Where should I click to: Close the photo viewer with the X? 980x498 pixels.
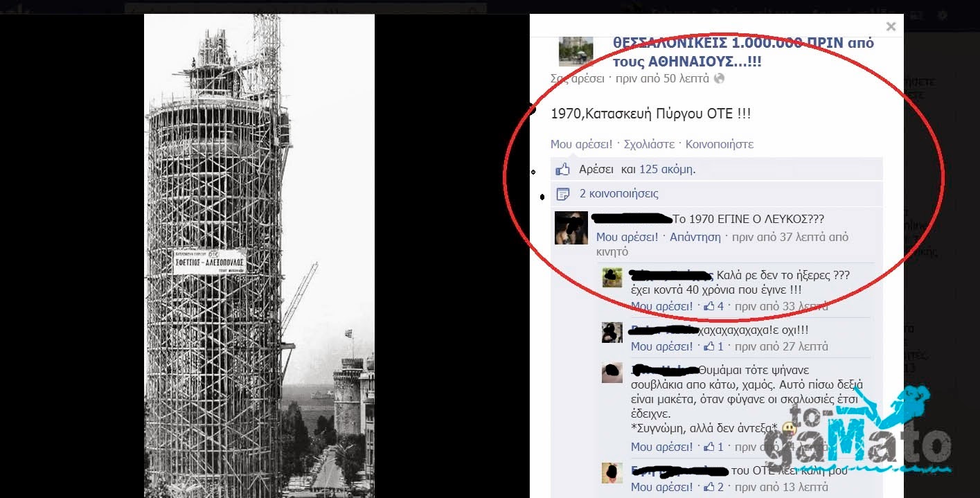click(x=891, y=26)
